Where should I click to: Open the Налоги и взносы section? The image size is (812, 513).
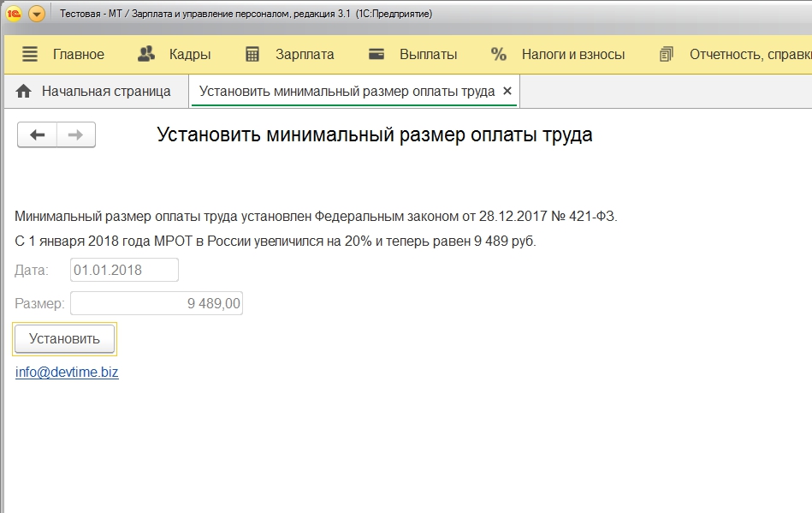(x=573, y=55)
